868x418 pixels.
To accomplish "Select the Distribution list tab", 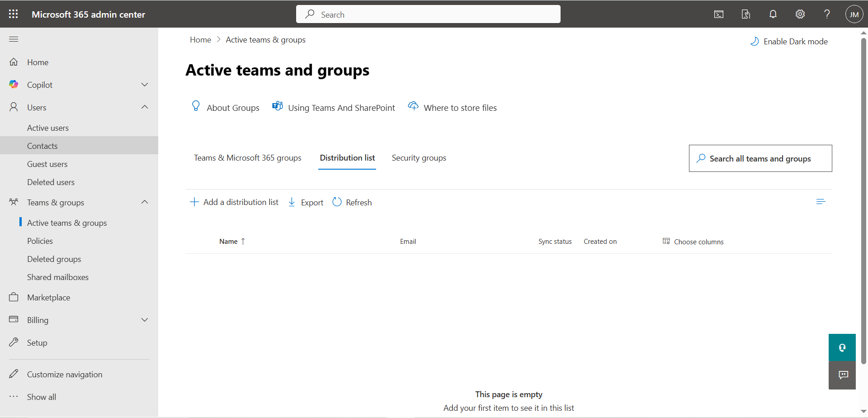I will [x=347, y=158].
